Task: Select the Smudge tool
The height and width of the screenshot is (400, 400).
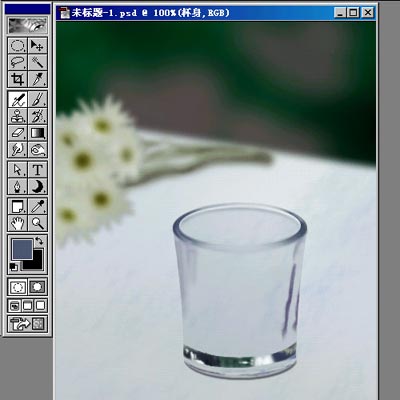Action: [17, 149]
